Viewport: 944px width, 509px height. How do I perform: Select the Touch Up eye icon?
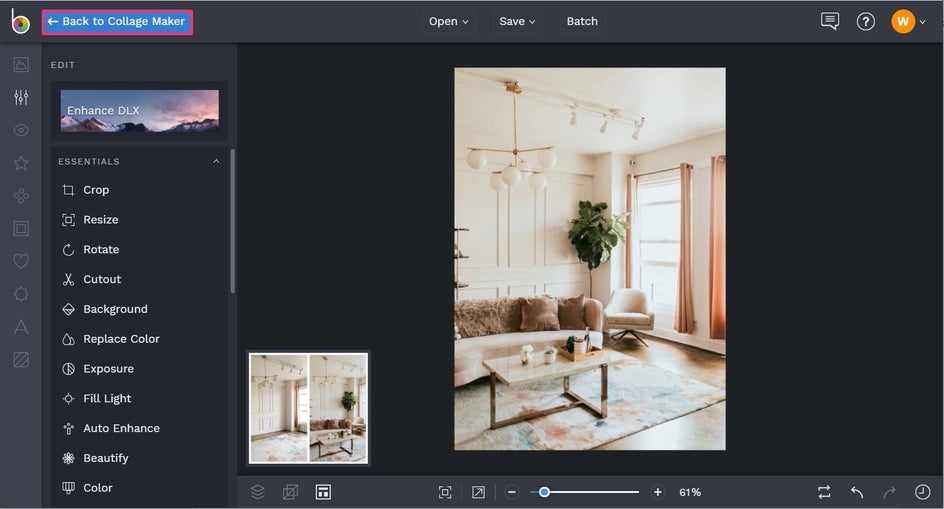(21, 130)
